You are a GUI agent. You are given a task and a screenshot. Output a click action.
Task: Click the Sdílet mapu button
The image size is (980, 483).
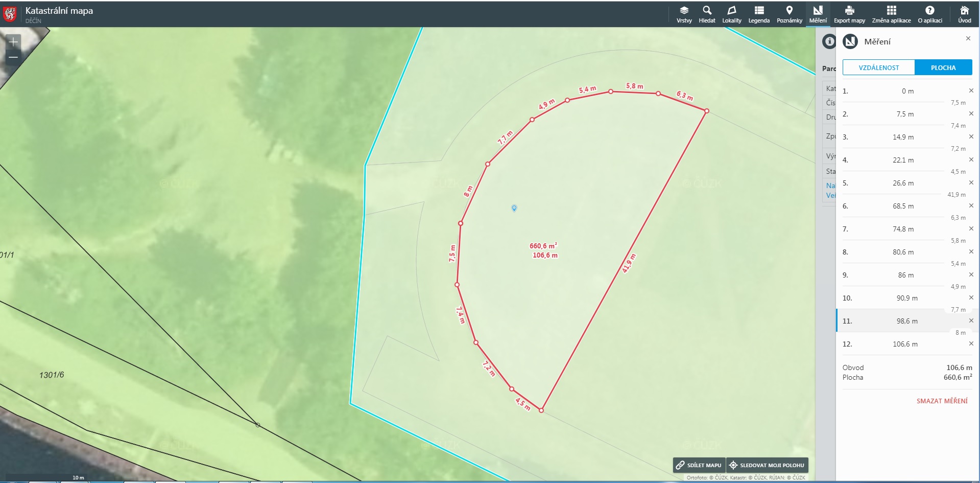pos(699,465)
